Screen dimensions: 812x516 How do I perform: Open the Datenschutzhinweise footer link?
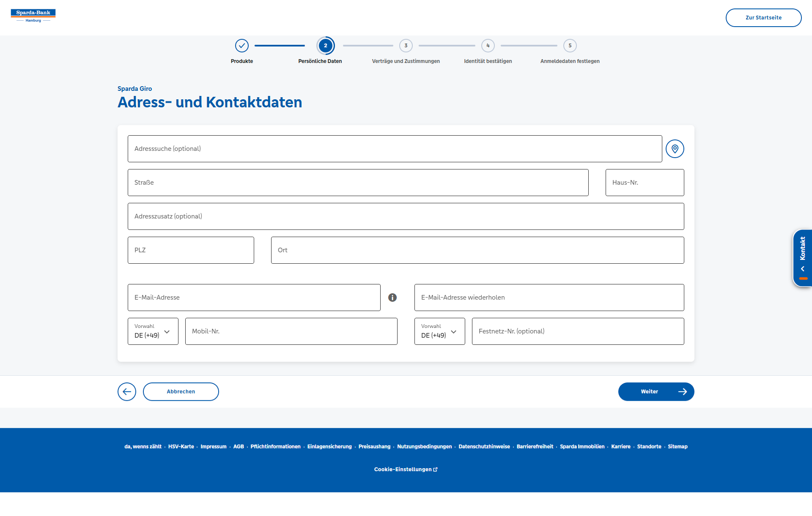(484, 447)
